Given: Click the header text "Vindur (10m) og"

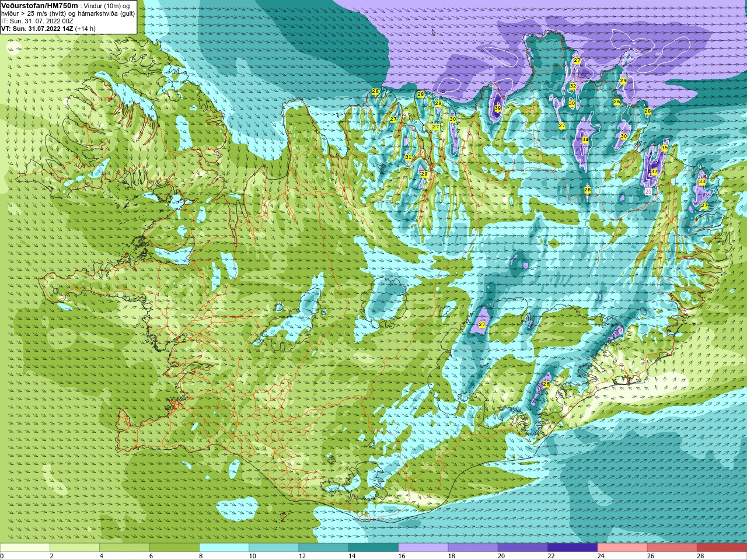Looking at the screenshot, I should (x=107, y=6).
